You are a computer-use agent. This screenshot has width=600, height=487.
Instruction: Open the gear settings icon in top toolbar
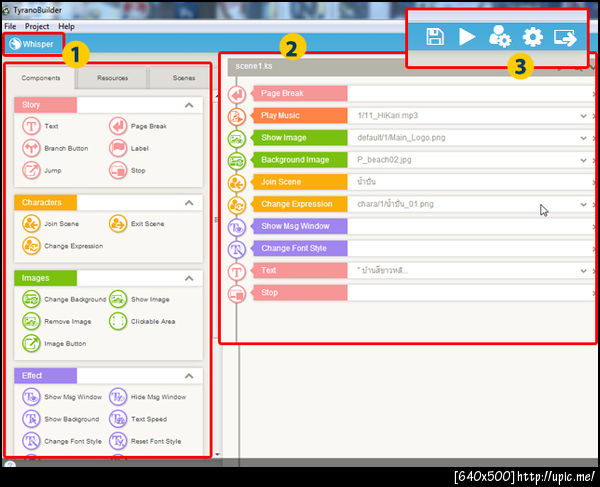click(x=533, y=37)
